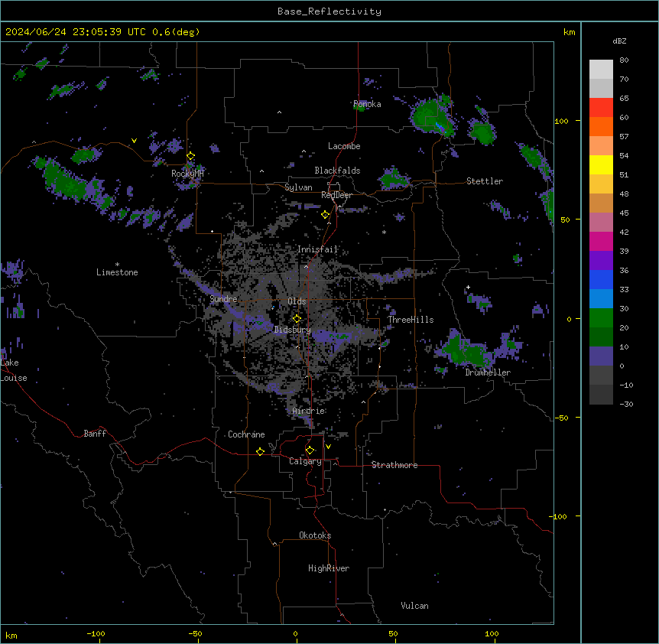This screenshot has width=659, height=644.
Task: Click the Sylvan label
Action: pyautogui.click(x=298, y=187)
